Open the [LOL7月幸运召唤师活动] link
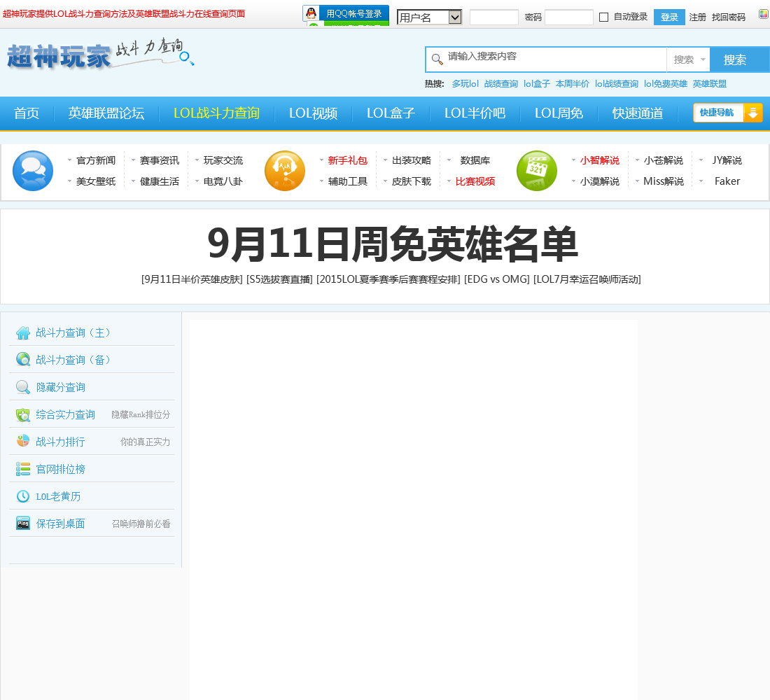This screenshot has width=770, height=700. pyautogui.click(x=587, y=279)
